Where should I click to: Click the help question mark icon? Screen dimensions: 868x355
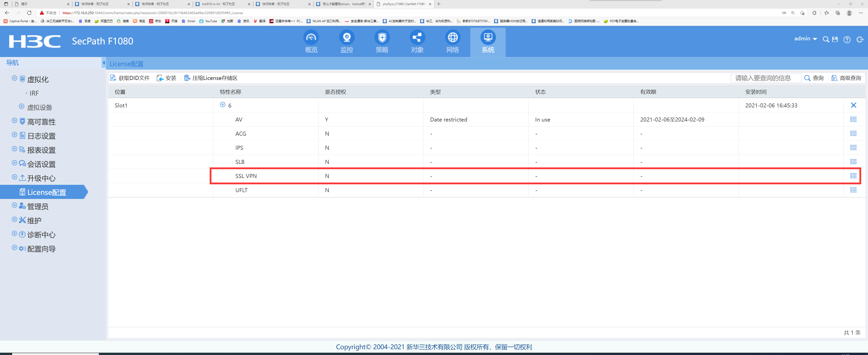[847, 40]
